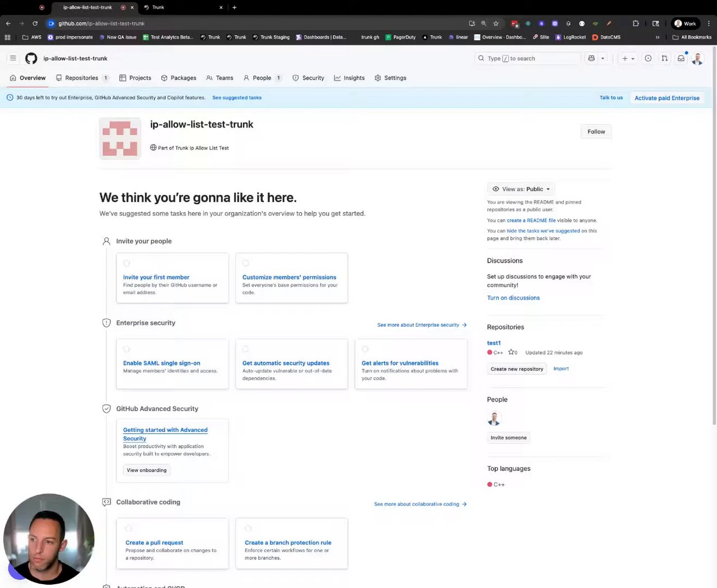Click the member avatar under People
This screenshot has height=588, width=717.
point(494,418)
